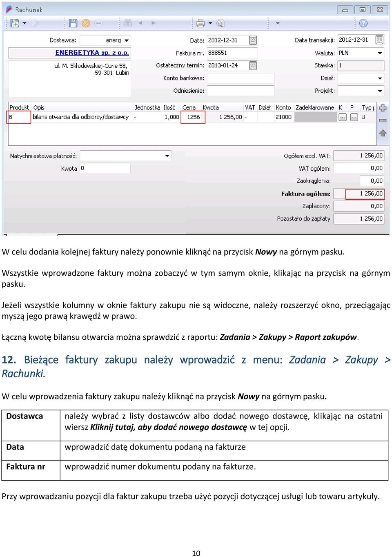The width and height of the screenshot is (392, 557).
Task: Go to previous record arrow
Action: [x=140, y=23]
